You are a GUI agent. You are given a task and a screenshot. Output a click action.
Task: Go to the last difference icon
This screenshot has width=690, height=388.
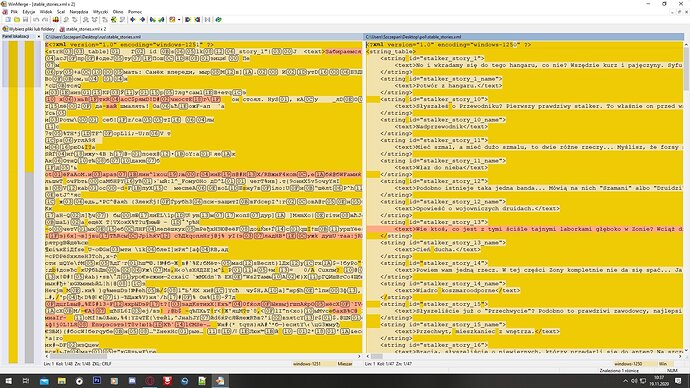(122, 20)
